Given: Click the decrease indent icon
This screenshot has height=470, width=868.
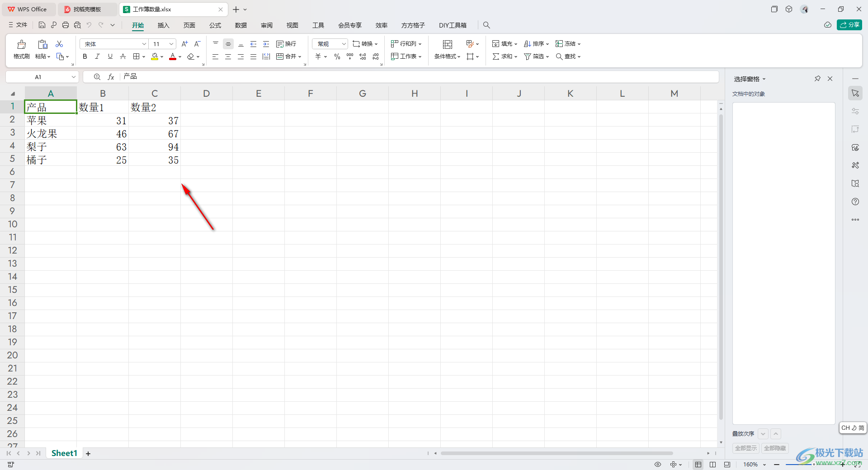Looking at the screenshot, I should coord(254,44).
